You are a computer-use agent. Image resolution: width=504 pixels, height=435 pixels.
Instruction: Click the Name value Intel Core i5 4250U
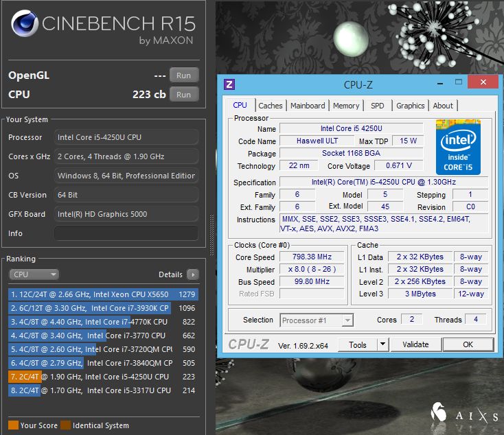click(x=352, y=128)
